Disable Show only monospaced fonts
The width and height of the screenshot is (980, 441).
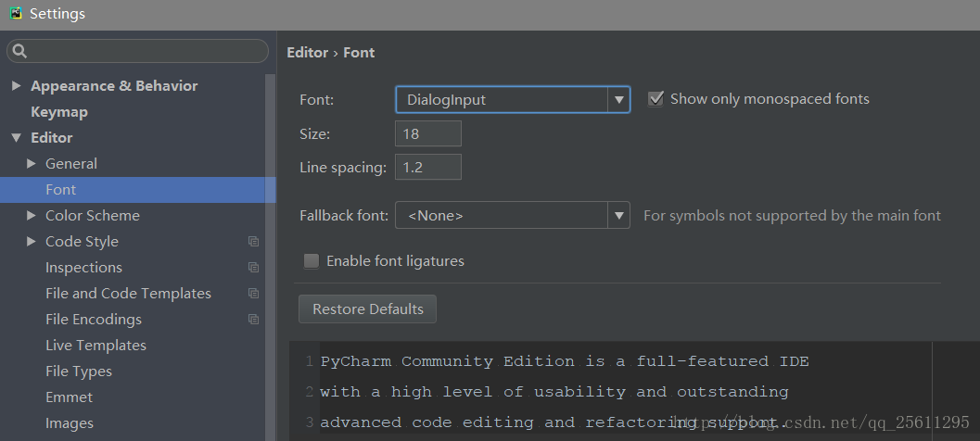655,99
